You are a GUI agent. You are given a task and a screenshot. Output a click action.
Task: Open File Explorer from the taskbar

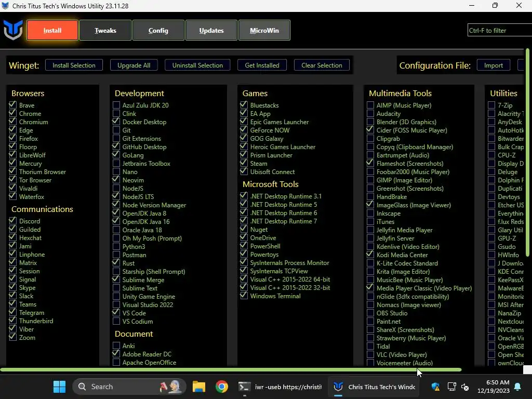click(199, 387)
